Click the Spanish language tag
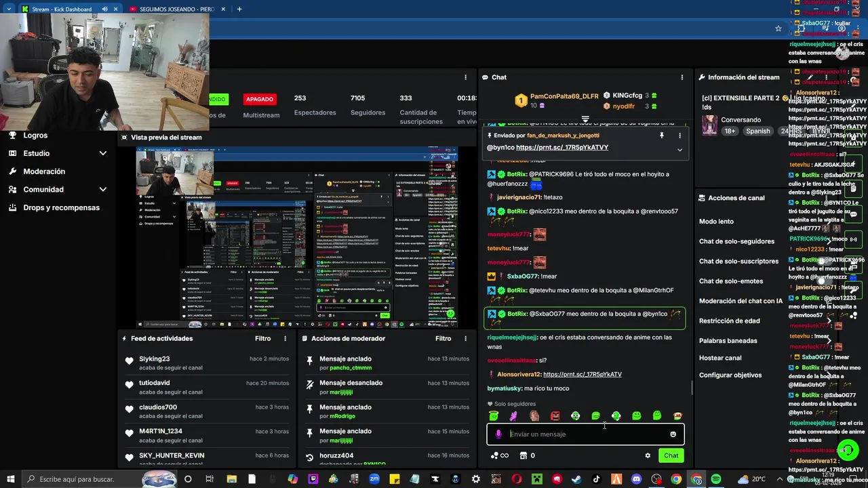 click(758, 131)
